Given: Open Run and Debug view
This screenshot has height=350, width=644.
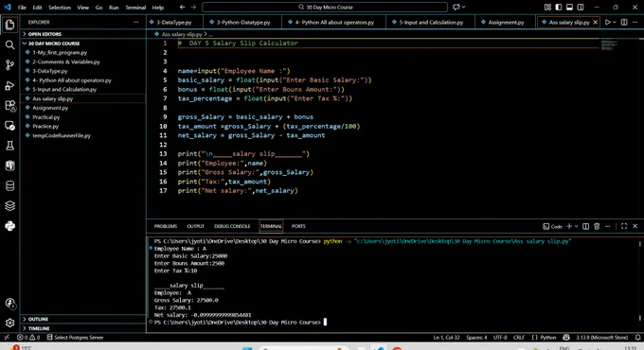Looking at the screenshot, I should pos(9,85).
